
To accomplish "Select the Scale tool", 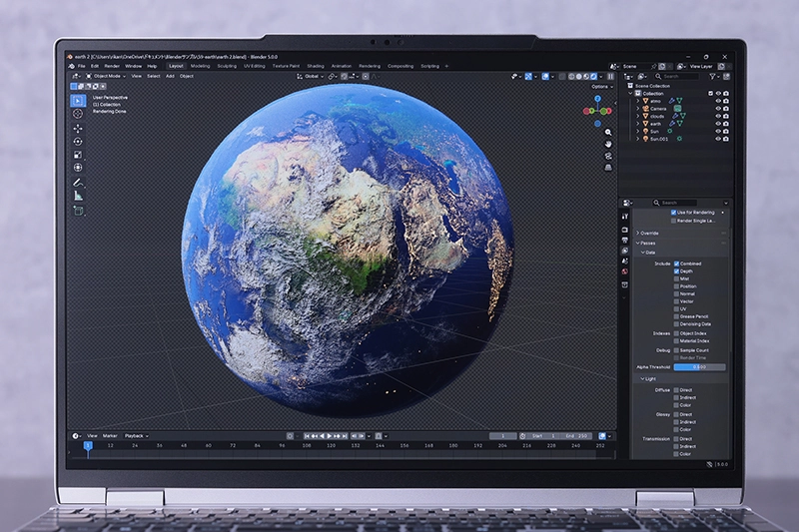I will pyautogui.click(x=78, y=155).
